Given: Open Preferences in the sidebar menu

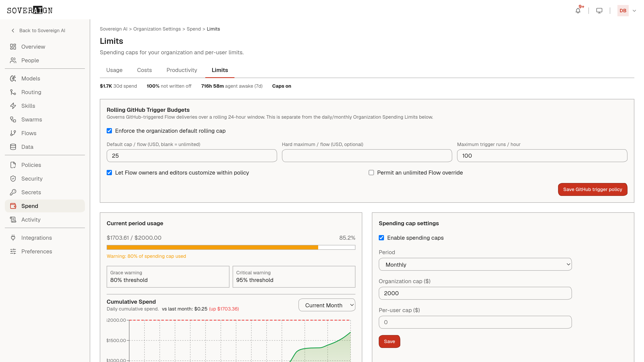Looking at the screenshot, I should pos(45,251).
